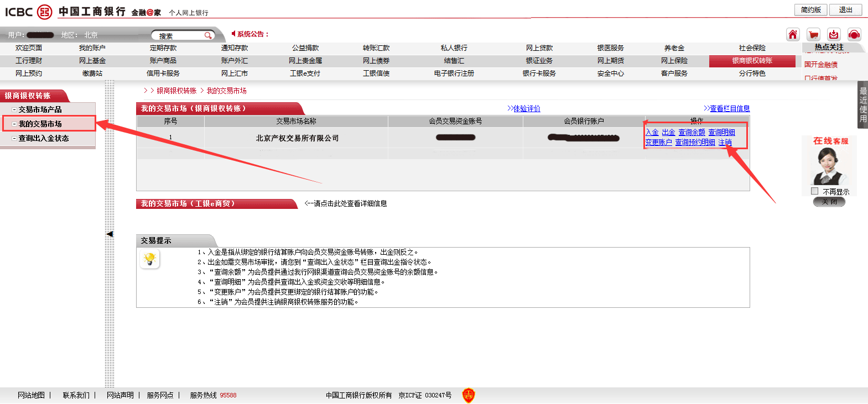
Task: Click the lightbulb tip icon
Action: click(x=149, y=259)
